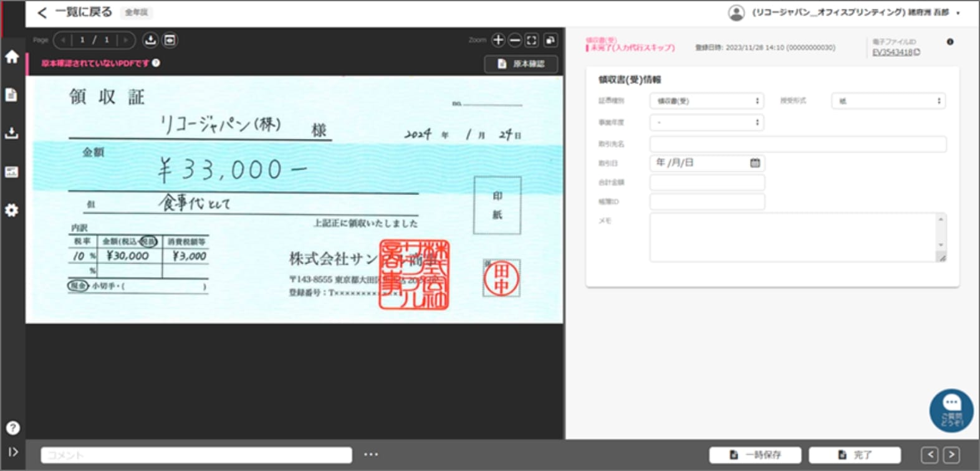Open the 事業年度 dropdown

click(x=707, y=123)
